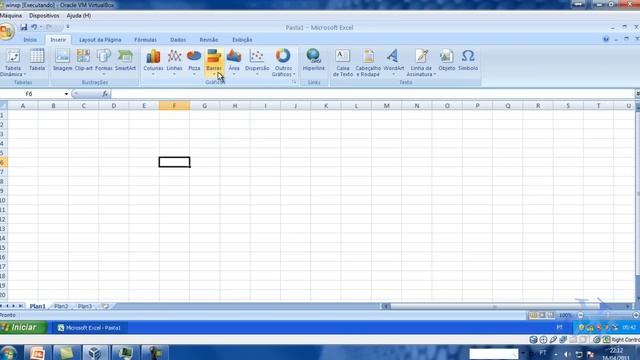Select row 10 header
The height and width of the screenshot is (360, 640).
click(x=3, y=200)
